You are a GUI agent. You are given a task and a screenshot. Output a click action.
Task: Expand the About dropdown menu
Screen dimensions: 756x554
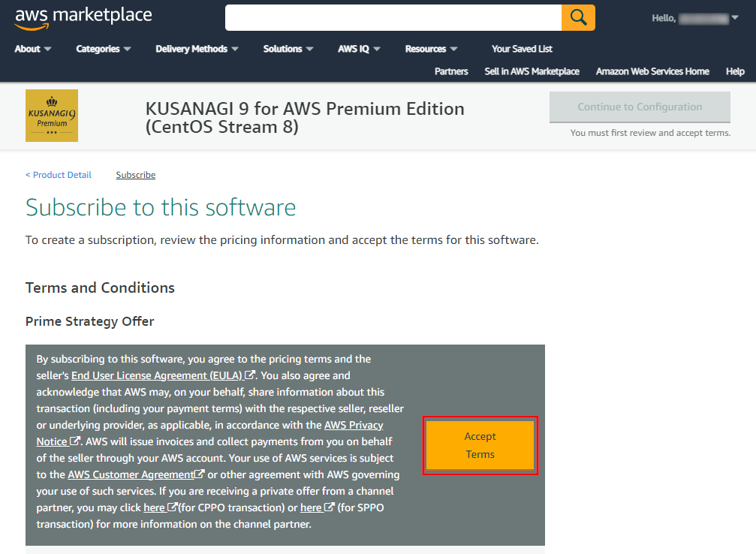tap(33, 49)
